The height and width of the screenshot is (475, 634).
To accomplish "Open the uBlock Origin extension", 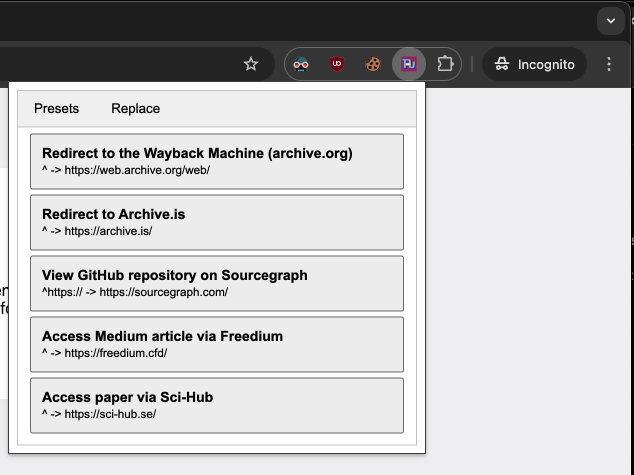I will (x=337, y=64).
